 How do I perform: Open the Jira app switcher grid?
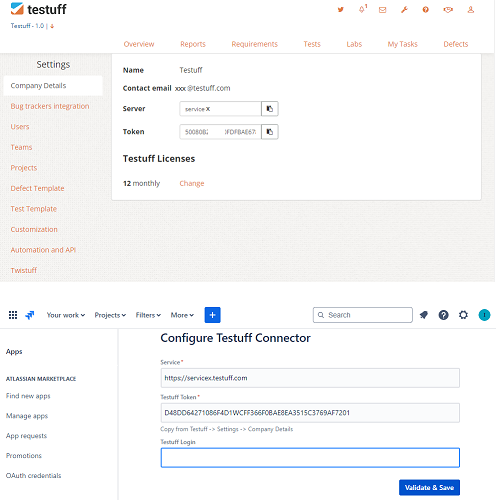coord(13,315)
